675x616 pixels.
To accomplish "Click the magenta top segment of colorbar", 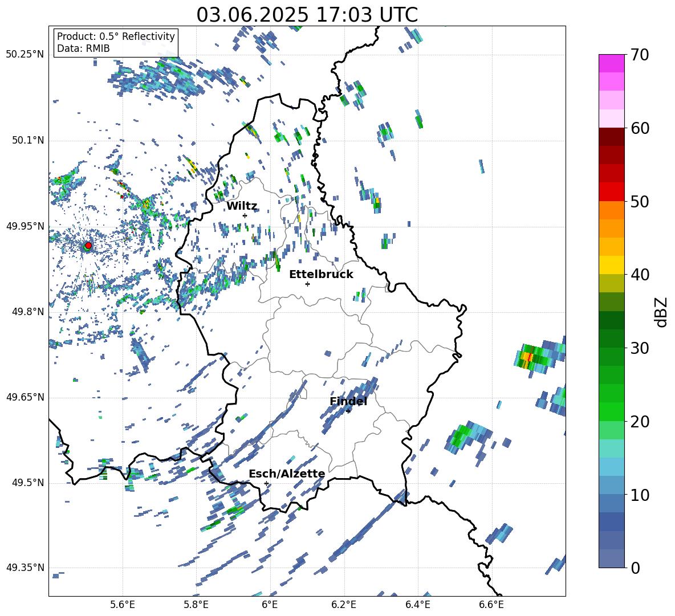I will 611,63.
